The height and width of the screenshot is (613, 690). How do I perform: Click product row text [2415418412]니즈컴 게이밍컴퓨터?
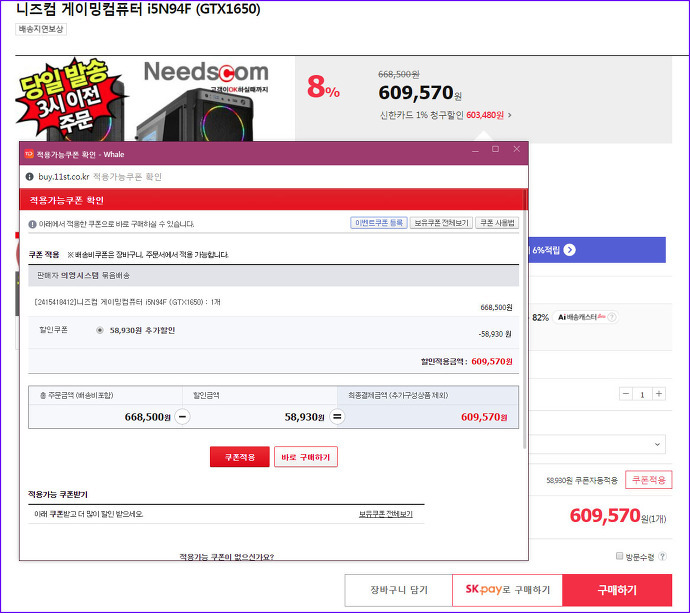tap(127, 302)
